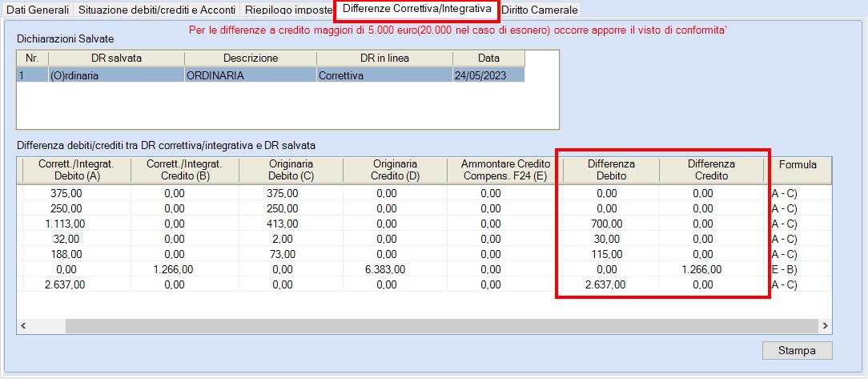Click the horizontal scrollbar right arrow
The height and width of the screenshot is (379, 868).
tap(825, 326)
